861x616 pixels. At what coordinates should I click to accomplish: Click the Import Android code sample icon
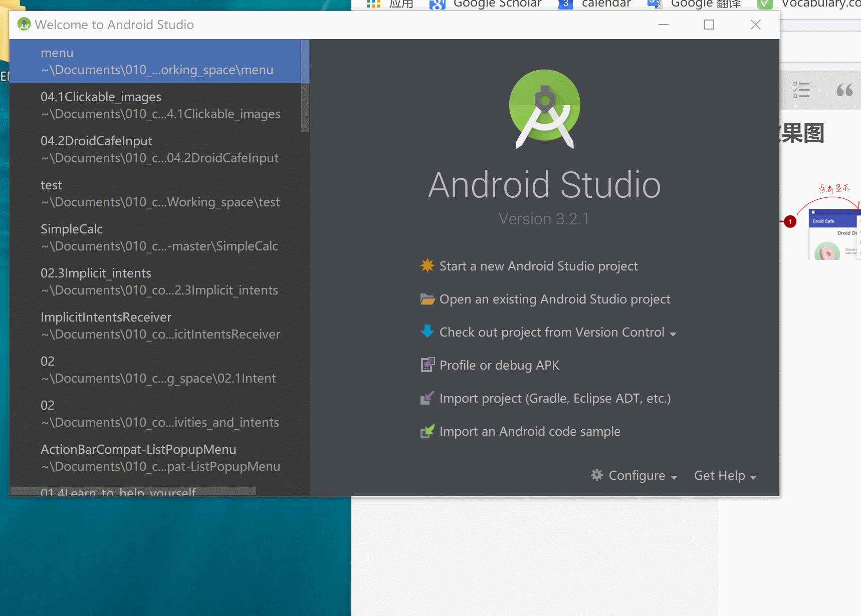tap(427, 431)
